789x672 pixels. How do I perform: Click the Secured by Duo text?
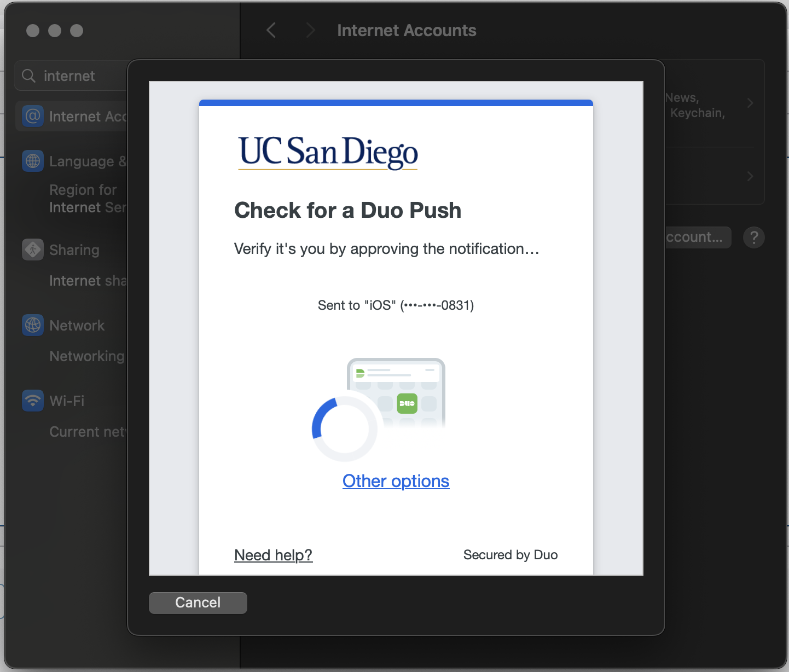point(510,554)
